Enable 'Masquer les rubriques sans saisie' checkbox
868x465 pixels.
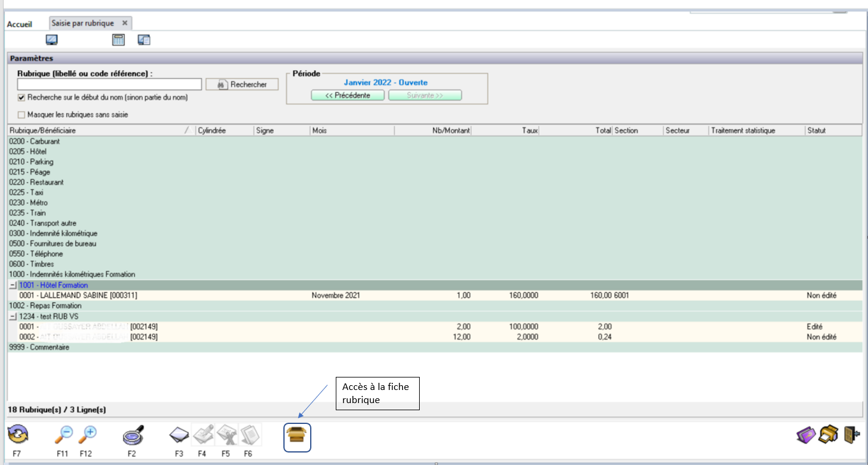coord(22,114)
